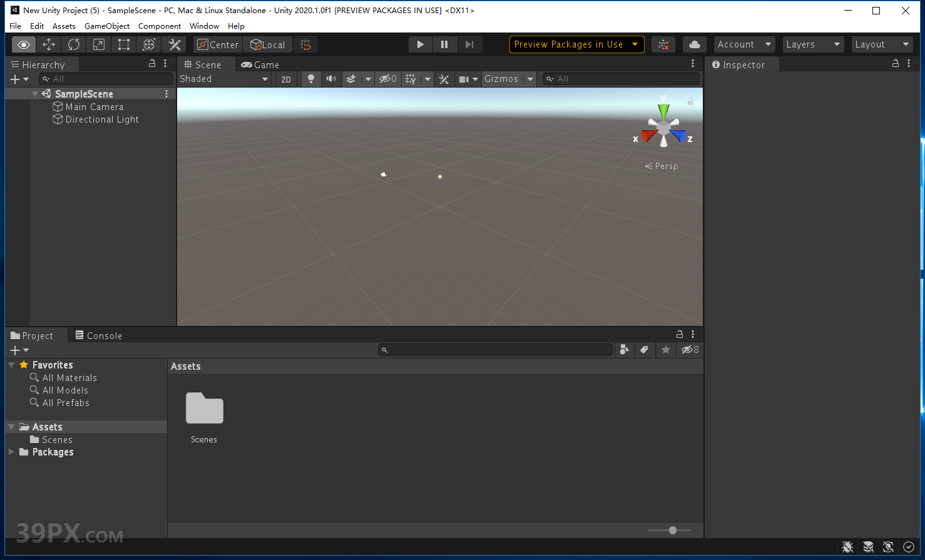Screen dimensions: 925x560
Task: Open the SampleScene options kebab menu
Action: (166, 94)
